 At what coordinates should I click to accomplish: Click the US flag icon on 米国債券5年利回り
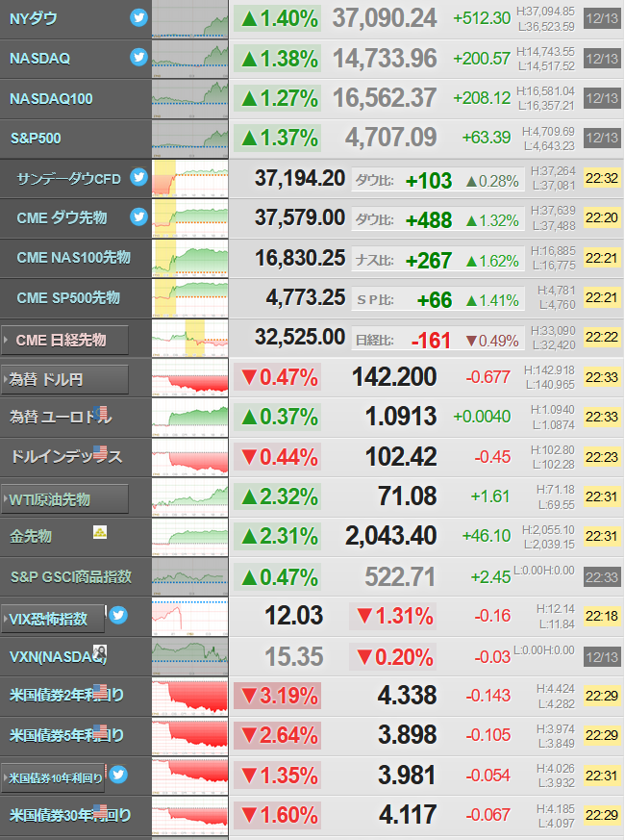pyautogui.click(x=100, y=731)
